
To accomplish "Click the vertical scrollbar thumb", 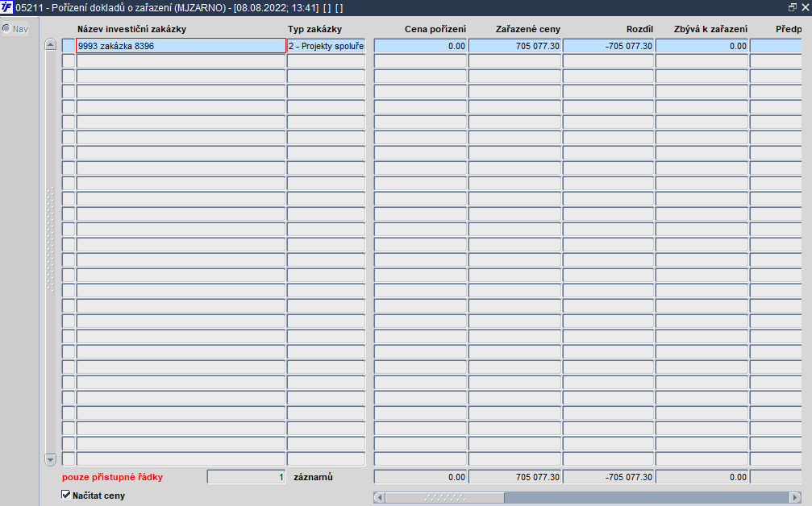I will pyautogui.click(x=50, y=240).
